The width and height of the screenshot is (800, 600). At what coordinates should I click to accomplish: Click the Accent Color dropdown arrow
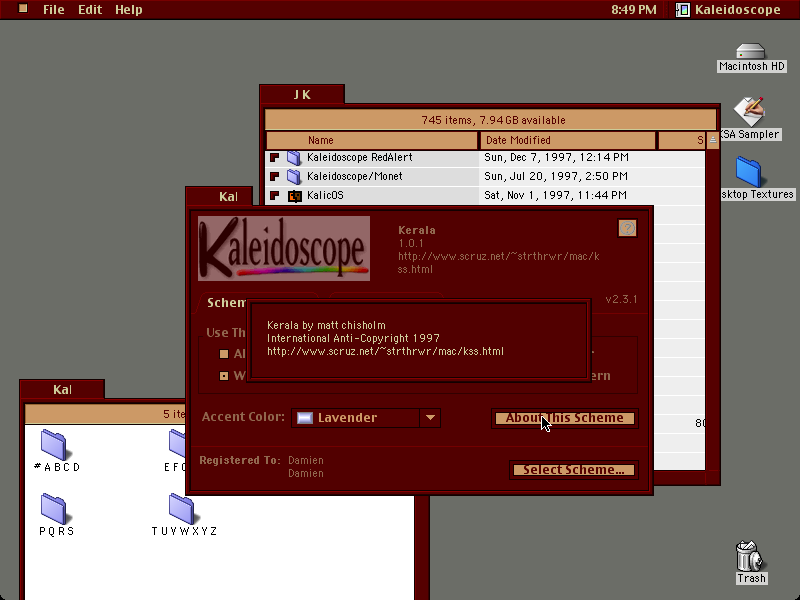[x=430, y=418]
